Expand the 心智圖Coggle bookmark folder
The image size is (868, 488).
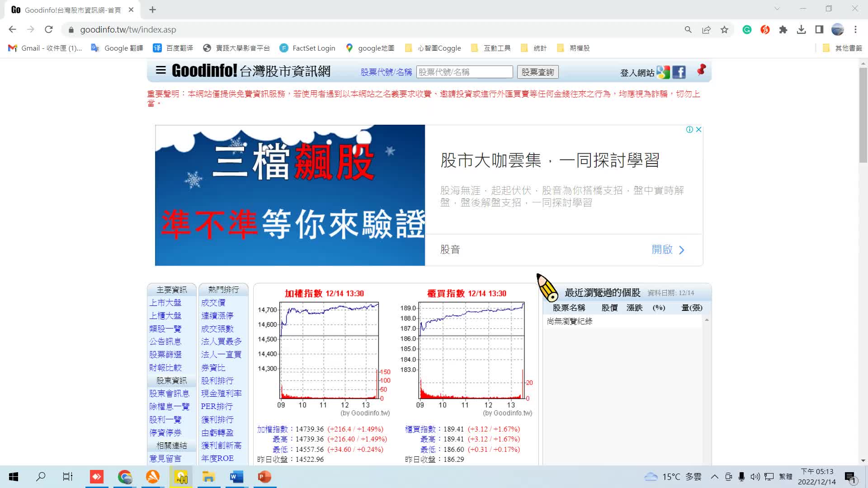[433, 48]
